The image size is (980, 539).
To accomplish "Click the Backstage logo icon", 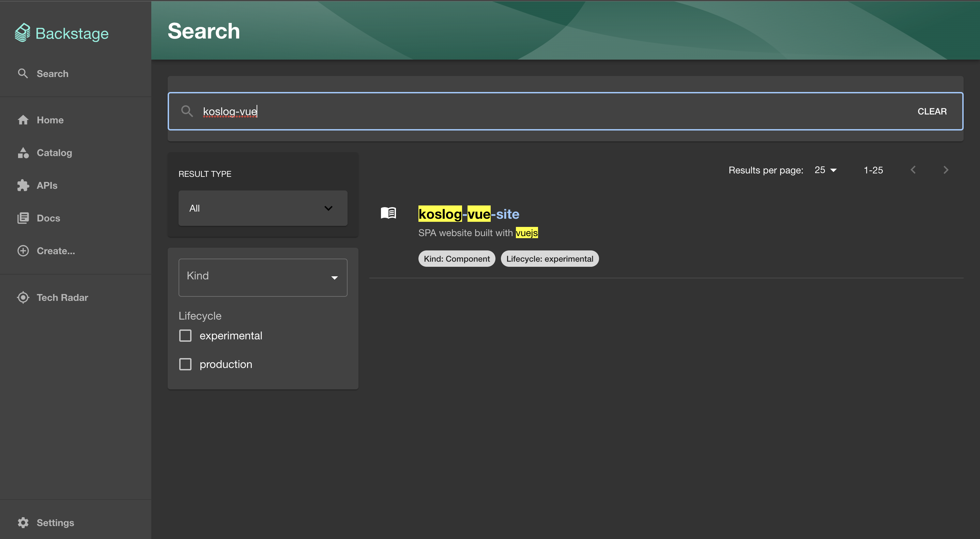I will (x=22, y=31).
